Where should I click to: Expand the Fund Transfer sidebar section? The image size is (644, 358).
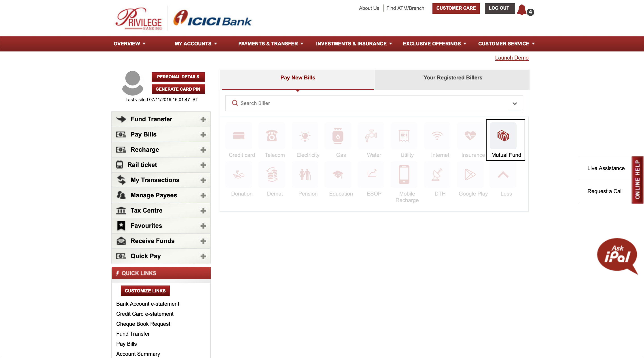click(x=203, y=119)
